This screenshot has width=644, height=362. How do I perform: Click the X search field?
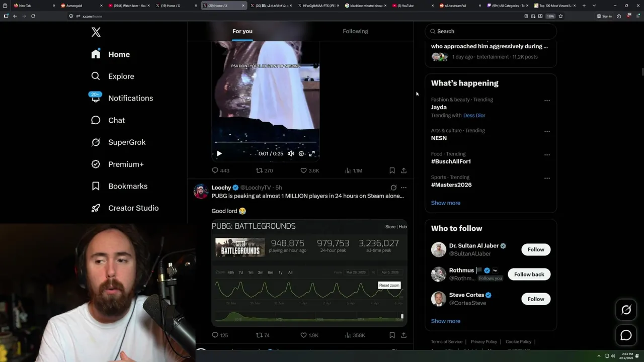coord(491,31)
